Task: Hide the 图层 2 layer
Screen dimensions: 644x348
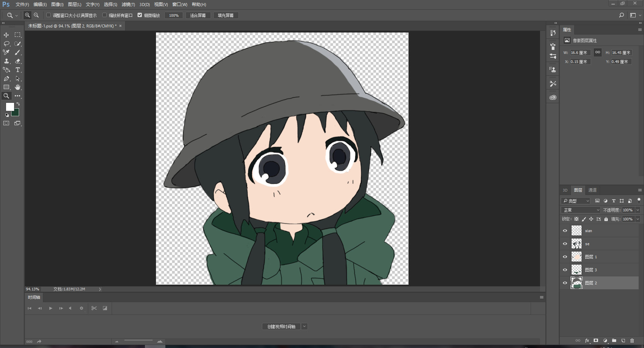Action: point(565,283)
